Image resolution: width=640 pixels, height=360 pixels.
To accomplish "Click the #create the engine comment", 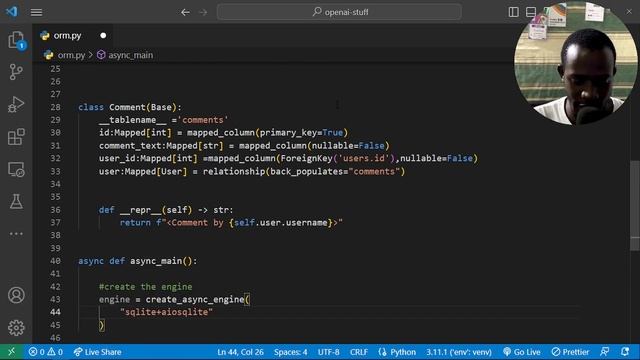I will click(145, 287).
